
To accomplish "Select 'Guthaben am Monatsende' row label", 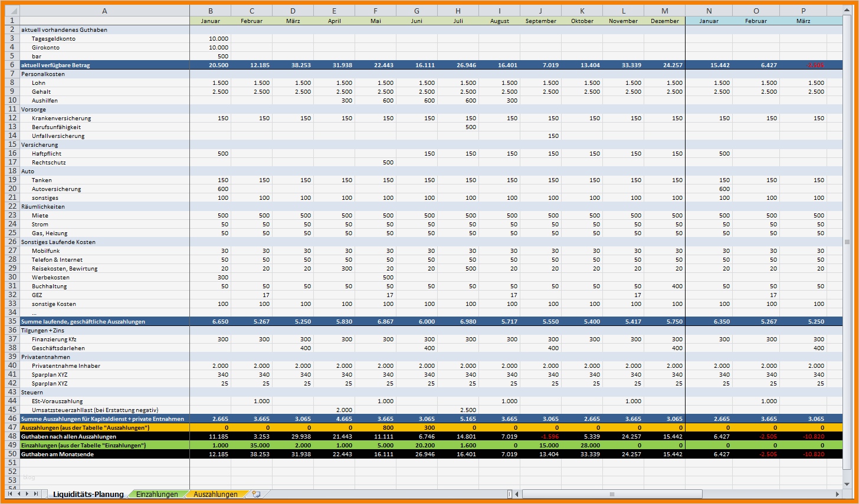I will [104, 454].
